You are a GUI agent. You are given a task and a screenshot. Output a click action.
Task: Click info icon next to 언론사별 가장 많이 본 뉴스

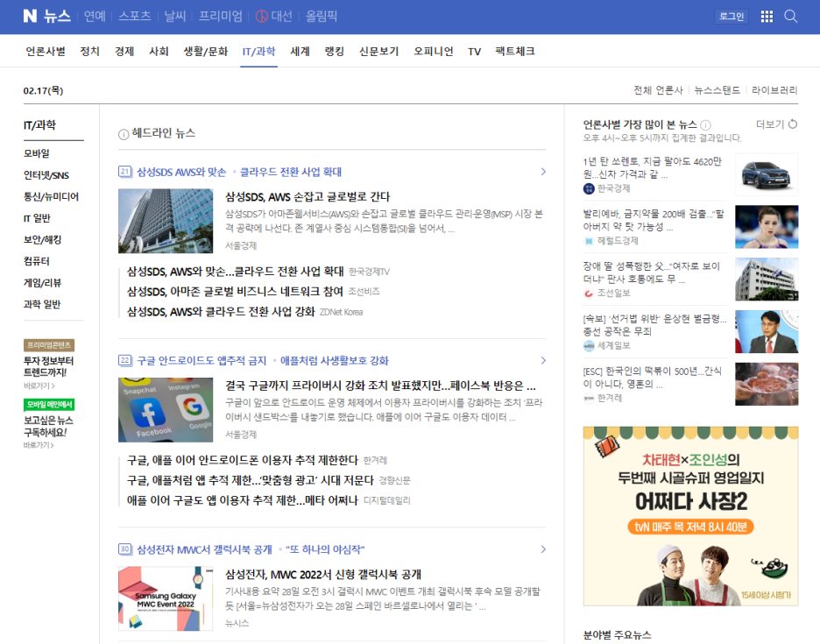coord(705,125)
